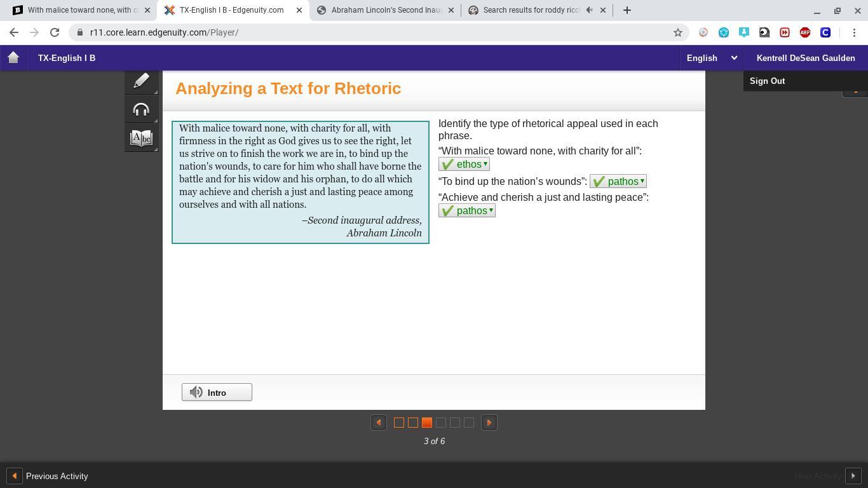Image resolution: width=868 pixels, height=488 pixels.
Task: Click the browser forward arrow
Action: coord(34,32)
